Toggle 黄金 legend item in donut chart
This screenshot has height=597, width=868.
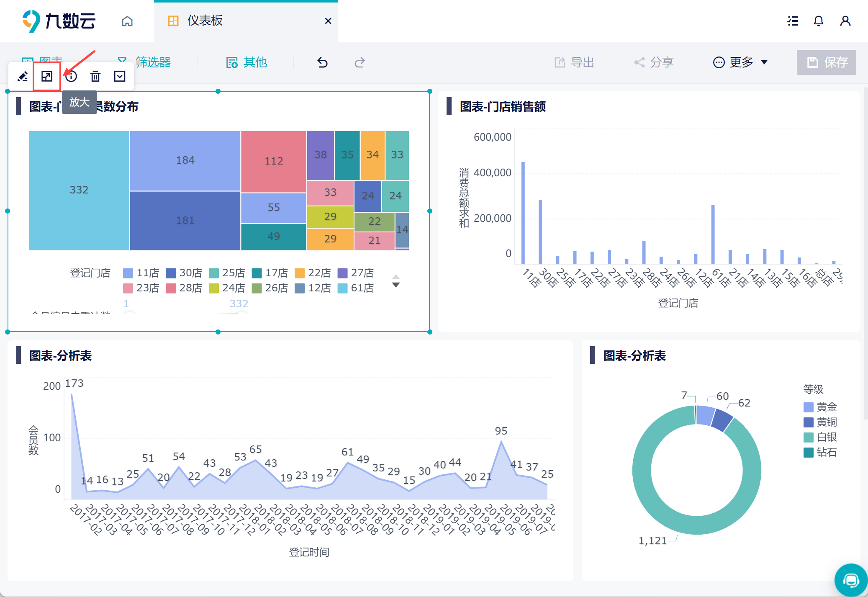[820, 407]
